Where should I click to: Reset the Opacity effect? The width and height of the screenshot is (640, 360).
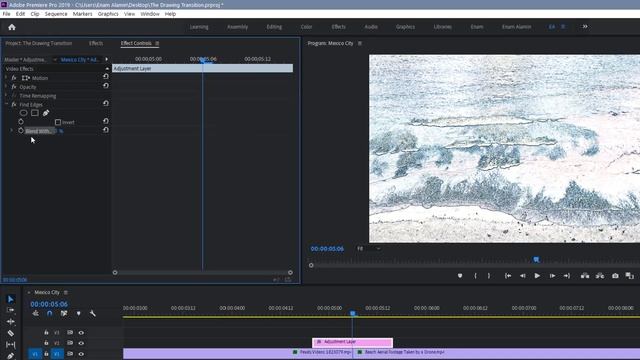(106, 86)
